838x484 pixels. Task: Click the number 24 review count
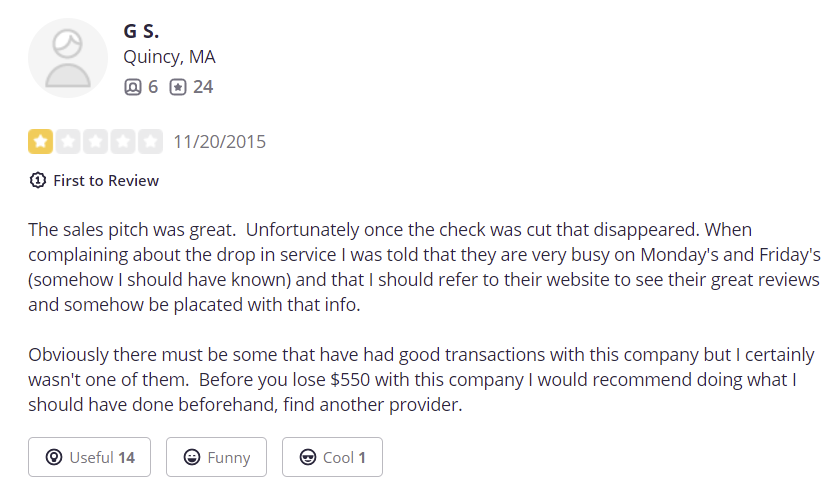[x=203, y=87]
